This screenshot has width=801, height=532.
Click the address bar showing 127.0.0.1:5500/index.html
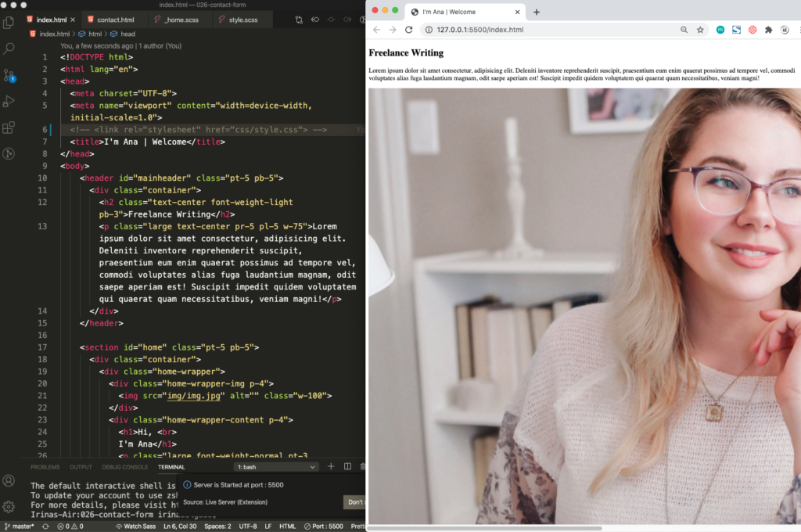(480, 30)
